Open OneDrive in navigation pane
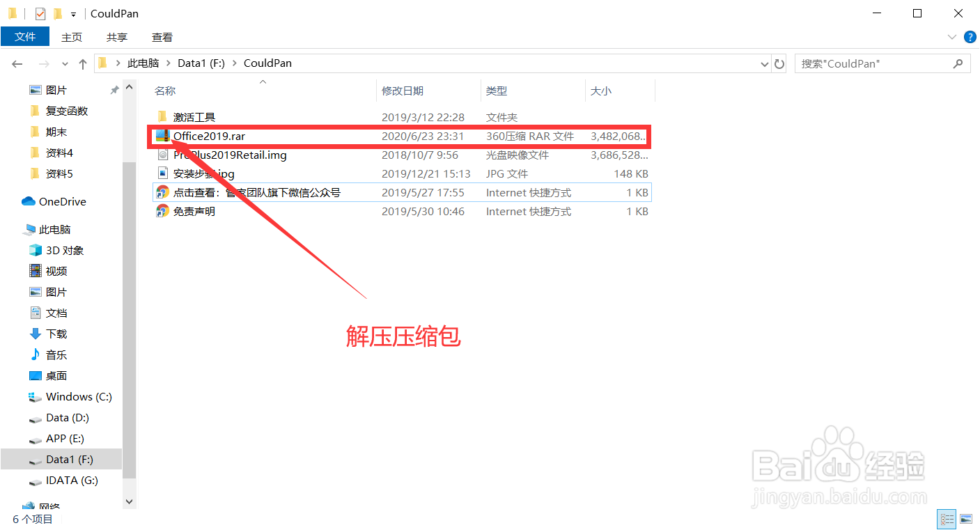 [63, 201]
